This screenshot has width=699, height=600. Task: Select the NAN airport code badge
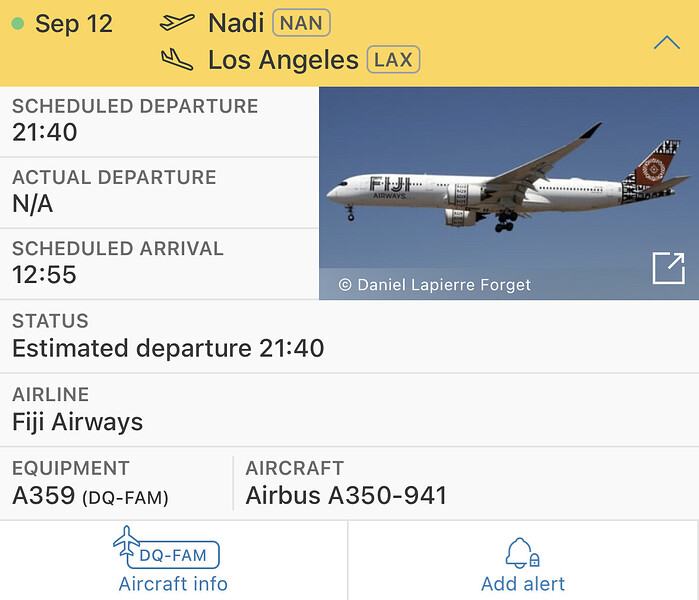(x=301, y=23)
